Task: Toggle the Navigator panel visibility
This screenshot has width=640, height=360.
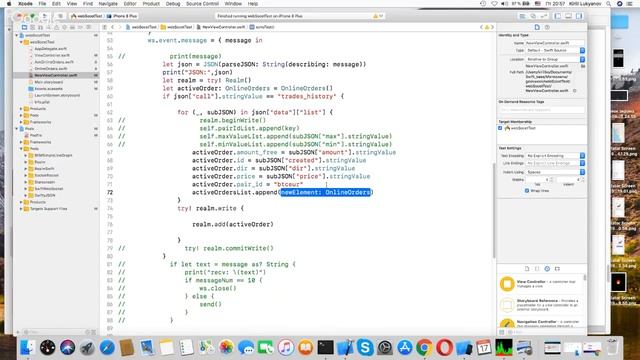Action: [558, 16]
